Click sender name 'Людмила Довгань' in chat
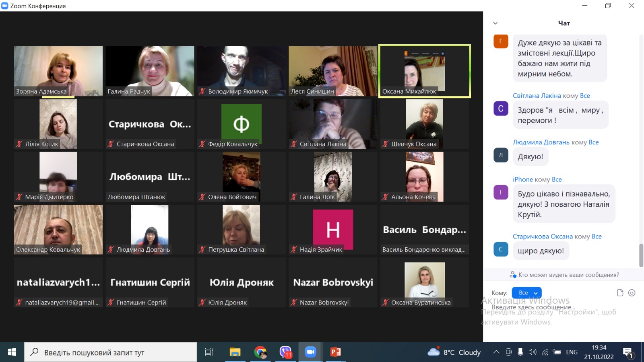 tap(541, 142)
